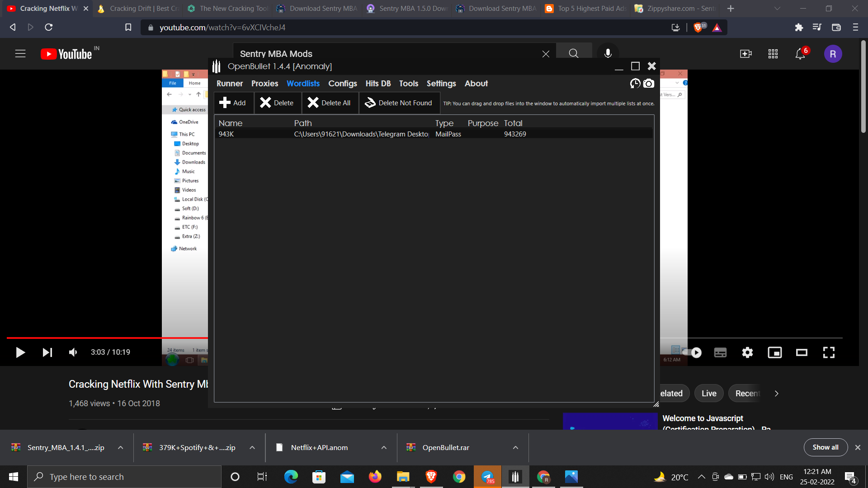Mute the YouTube video volume
Viewport: 868px width, 488px height.
(x=73, y=352)
